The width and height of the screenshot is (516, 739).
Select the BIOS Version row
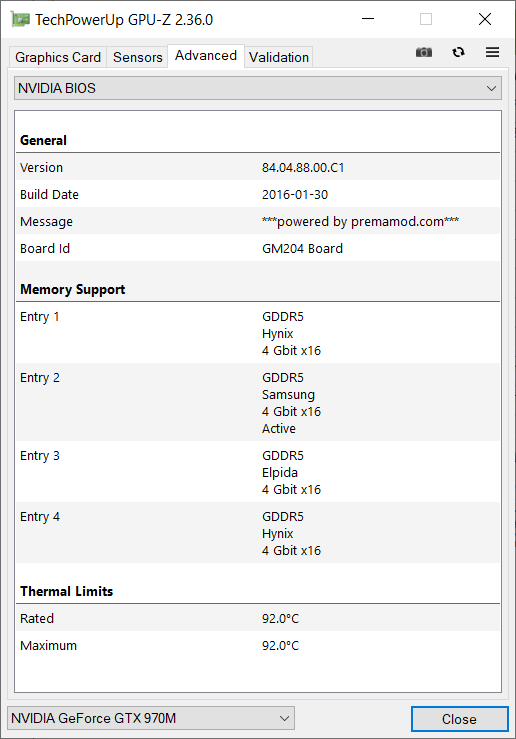[x=258, y=167]
